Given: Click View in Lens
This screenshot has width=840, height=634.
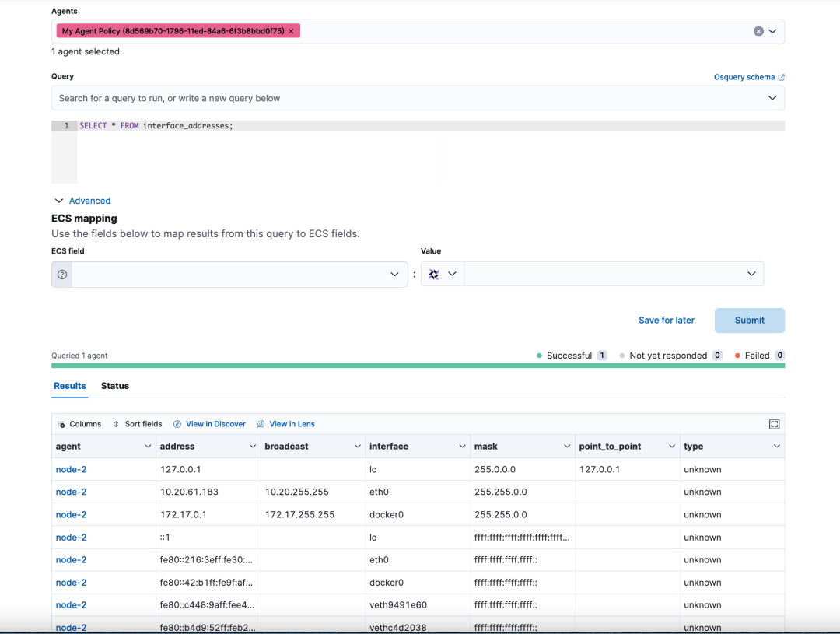Looking at the screenshot, I should [286, 424].
